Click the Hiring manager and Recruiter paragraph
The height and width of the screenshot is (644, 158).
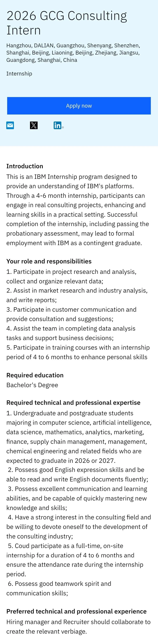pyautogui.click(x=78, y=627)
